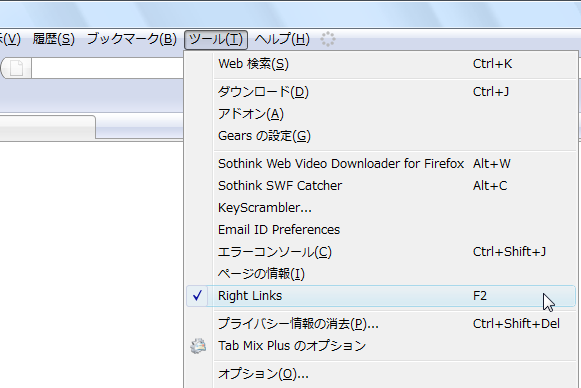Click inside the URL address field
The width and height of the screenshot is (581, 388).
(x=107, y=68)
